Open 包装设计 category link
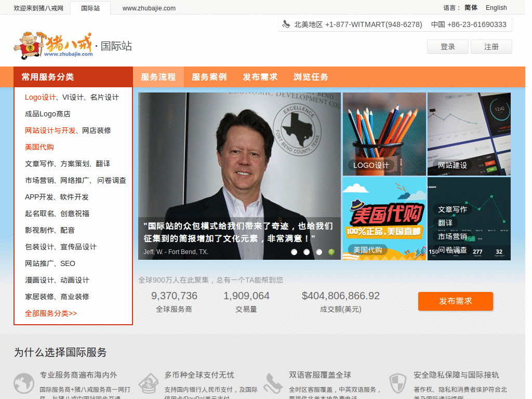 (x=39, y=247)
